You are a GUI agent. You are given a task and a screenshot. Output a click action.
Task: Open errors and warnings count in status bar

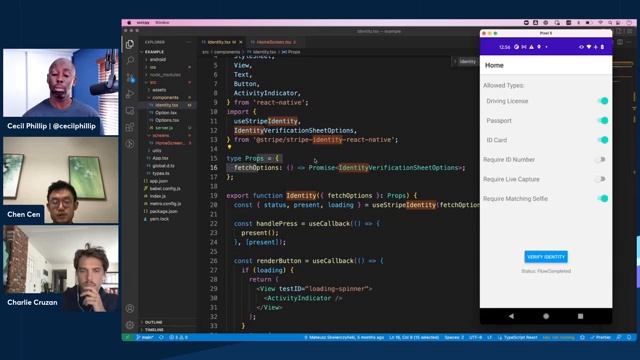pos(178,338)
